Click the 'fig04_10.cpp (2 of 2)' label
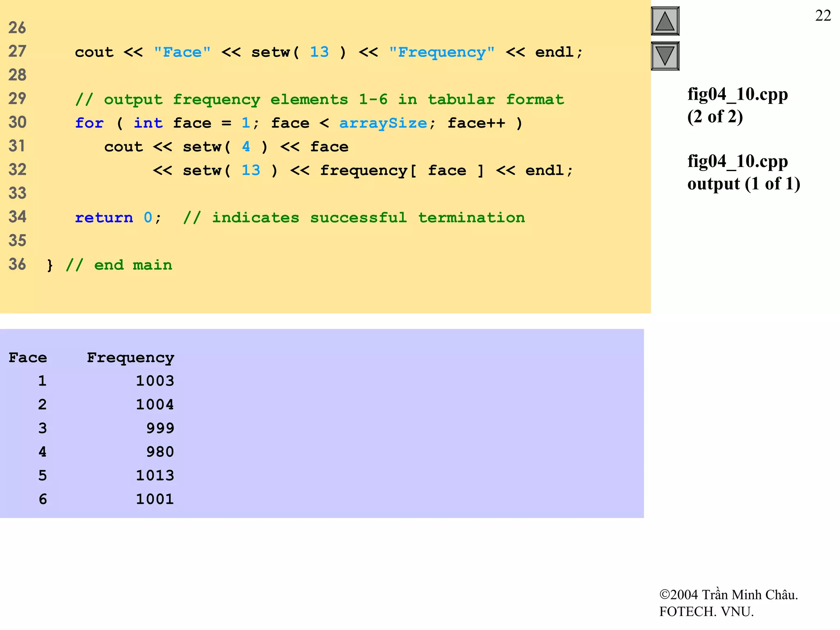The width and height of the screenshot is (840, 630). click(737, 105)
